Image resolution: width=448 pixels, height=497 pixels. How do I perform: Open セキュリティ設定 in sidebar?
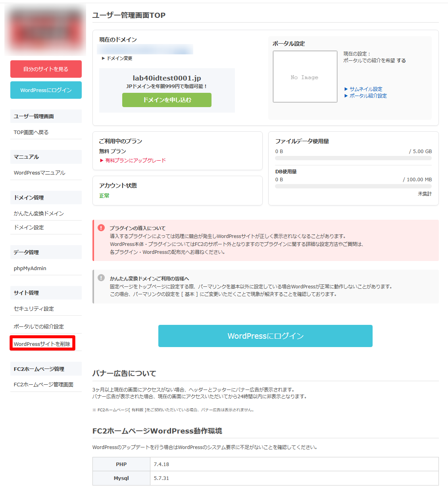click(x=34, y=309)
